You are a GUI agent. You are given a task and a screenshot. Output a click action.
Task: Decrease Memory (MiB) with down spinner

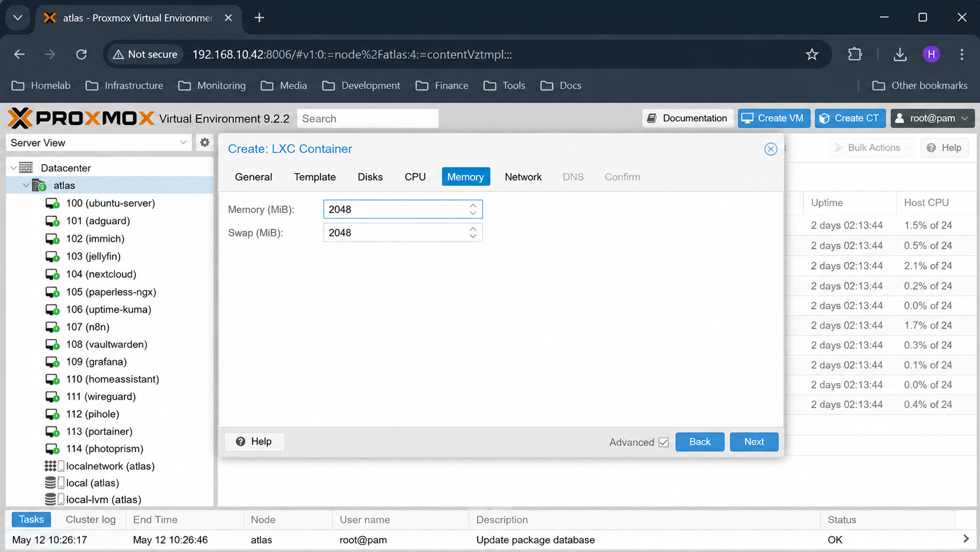473,213
